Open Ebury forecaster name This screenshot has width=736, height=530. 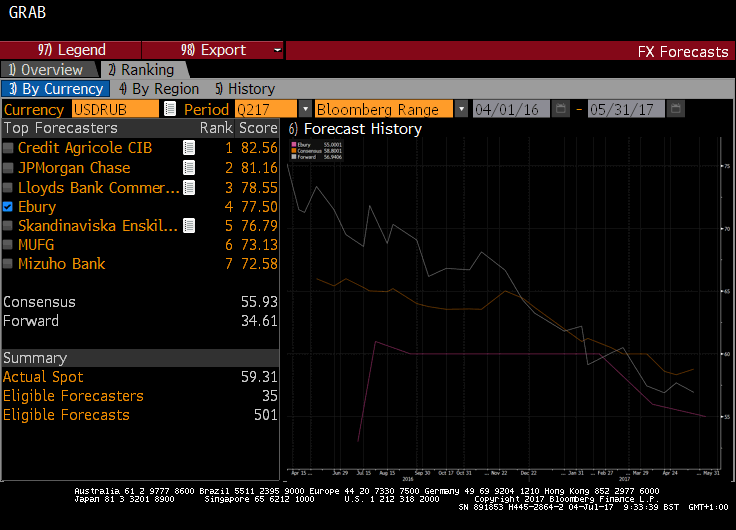[x=37, y=207]
